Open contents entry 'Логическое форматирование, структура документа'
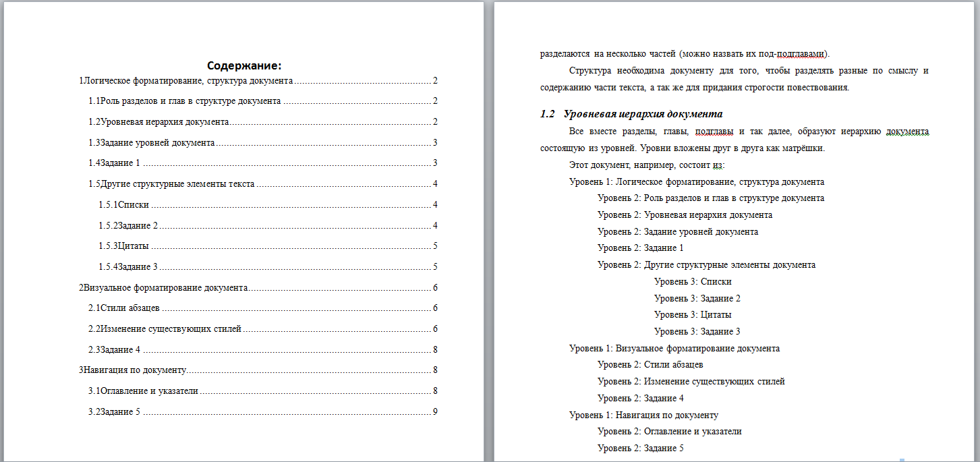The width and height of the screenshot is (980, 462). point(260,80)
